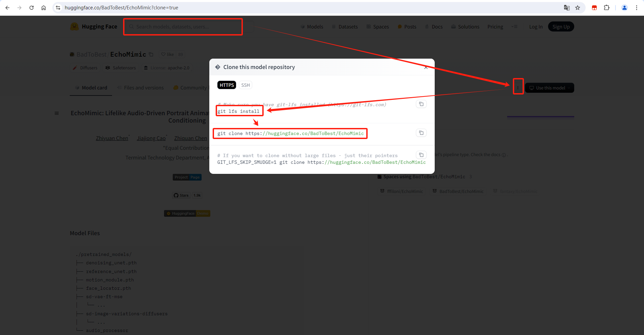The width and height of the screenshot is (644, 335).
Task: Open the browser home page
Action: (44, 8)
